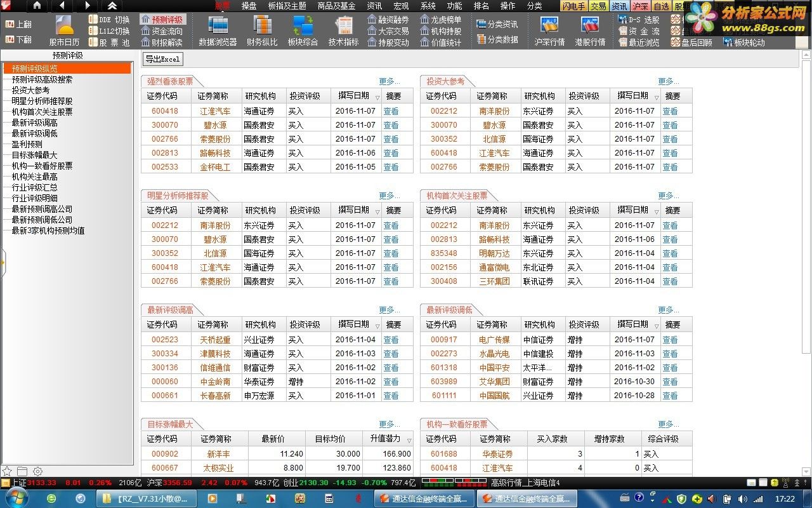
Task: Open 分类资讯 categorized news
Action: click(x=497, y=24)
